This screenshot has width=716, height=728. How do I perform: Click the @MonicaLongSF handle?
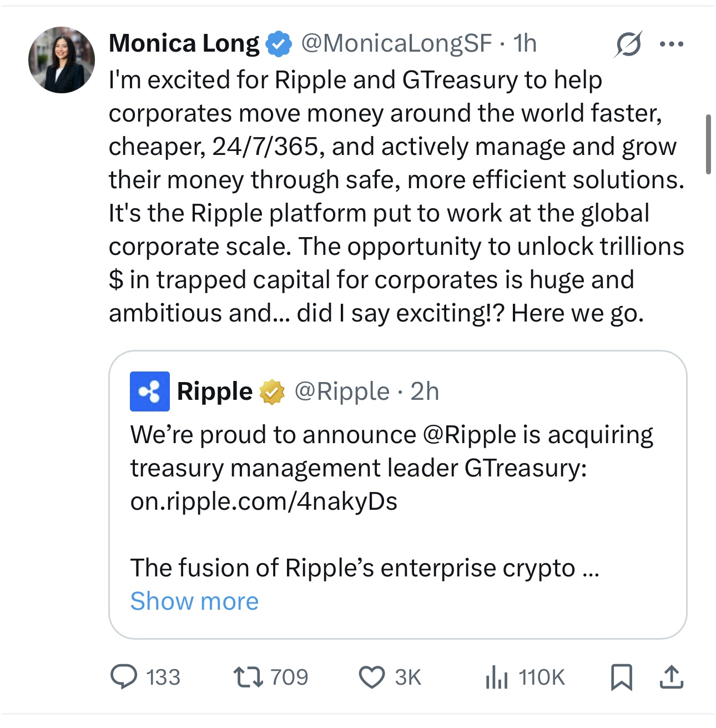point(396,43)
